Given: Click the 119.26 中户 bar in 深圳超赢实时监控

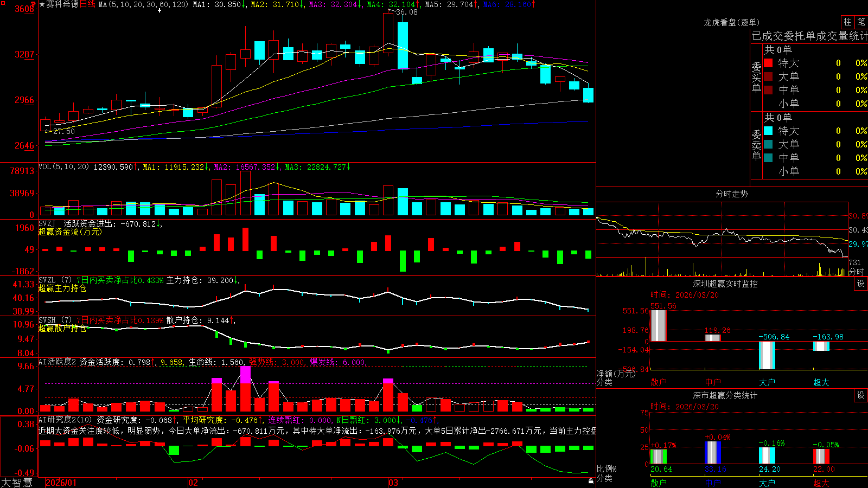Looking at the screenshot, I should [x=713, y=338].
